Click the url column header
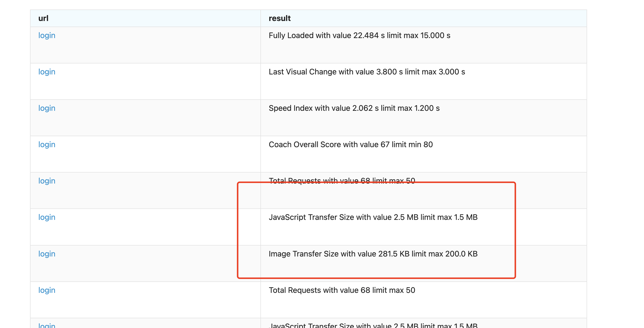This screenshot has height=328, width=644. pyautogui.click(x=43, y=18)
